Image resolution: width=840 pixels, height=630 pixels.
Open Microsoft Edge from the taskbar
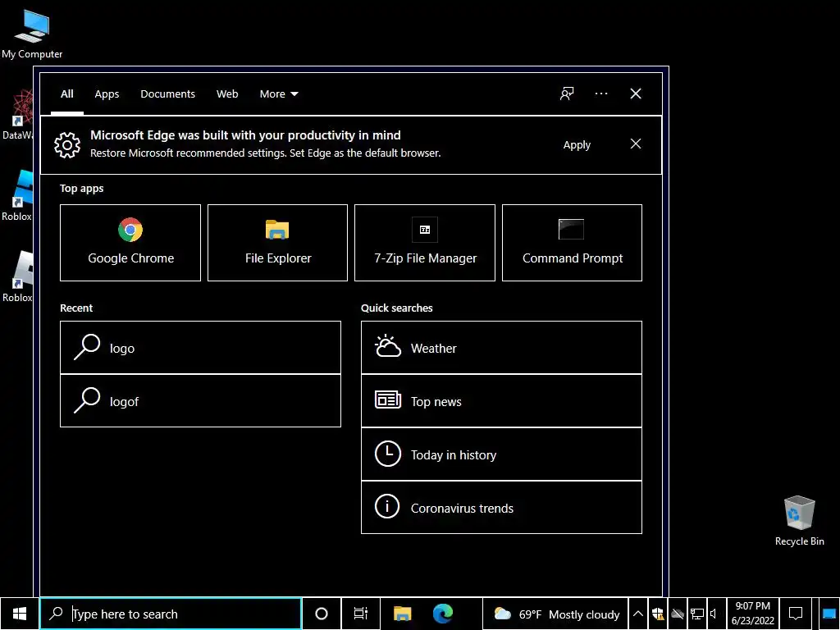[x=442, y=614]
